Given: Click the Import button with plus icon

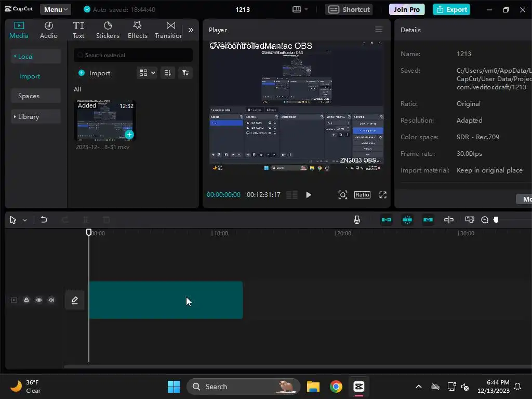Looking at the screenshot, I should (x=95, y=73).
